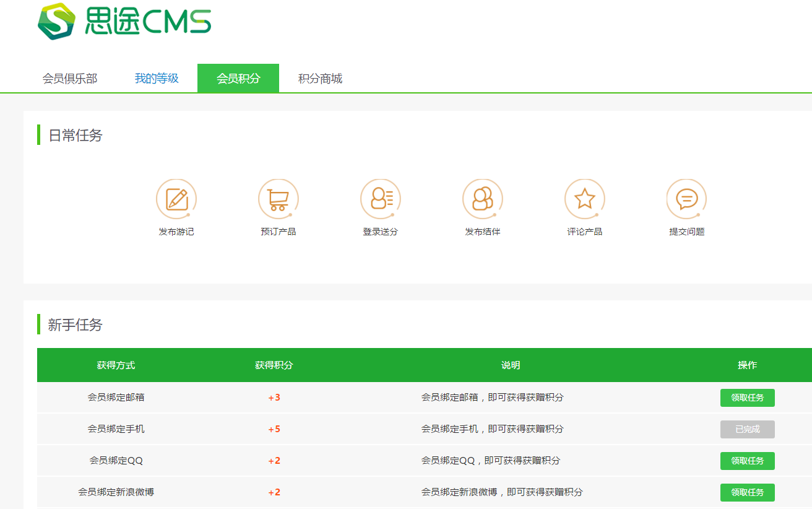Viewport: 812px width, 509px height.
Task: Click the 预订产品 shopping cart icon
Action: tap(279, 199)
